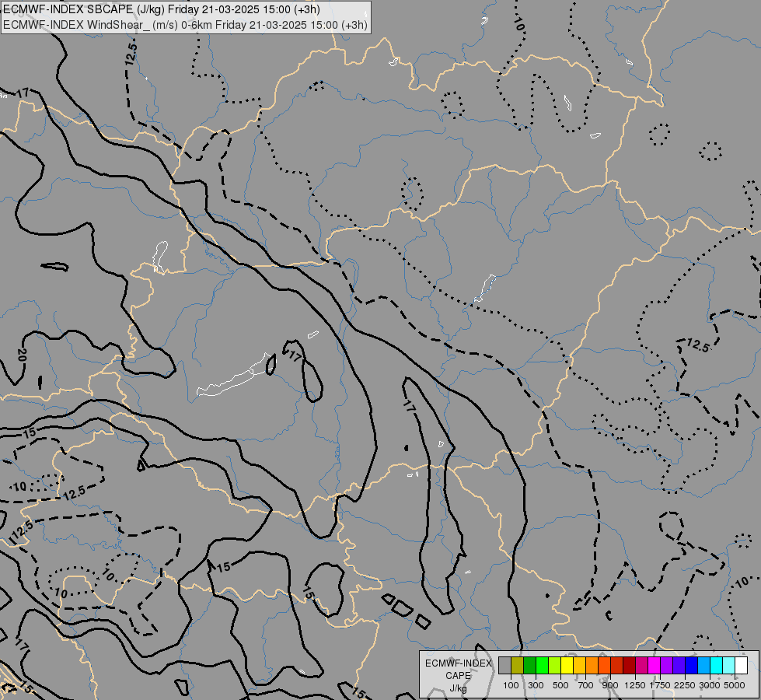Click legend value 900

tap(610, 685)
